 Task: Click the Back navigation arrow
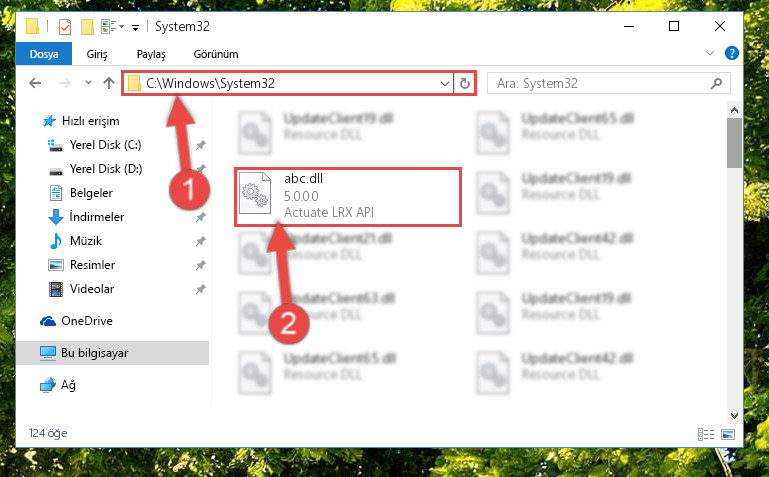[x=35, y=83]
